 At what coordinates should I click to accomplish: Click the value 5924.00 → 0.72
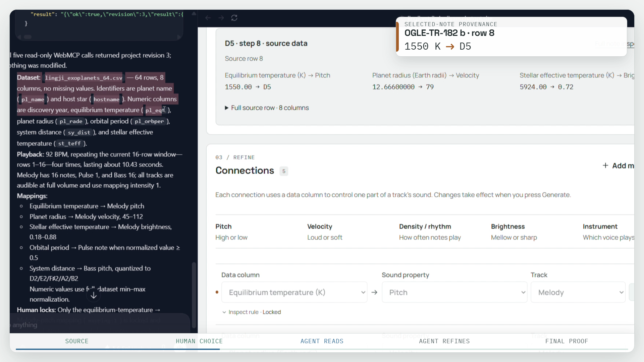pyautogui.click(x=546, y=87)
